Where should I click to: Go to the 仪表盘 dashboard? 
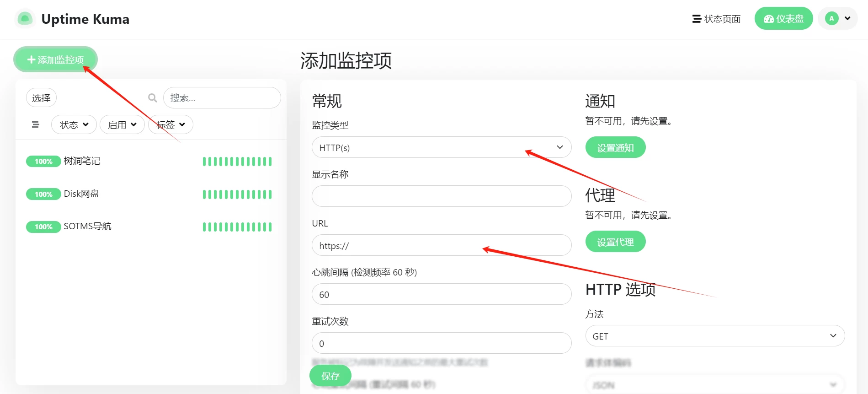tap(783, 19)
